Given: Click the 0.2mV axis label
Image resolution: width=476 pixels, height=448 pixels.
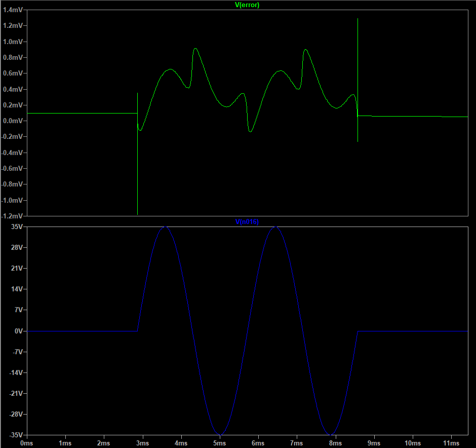Looking at the screenshot, I should 13,105.
